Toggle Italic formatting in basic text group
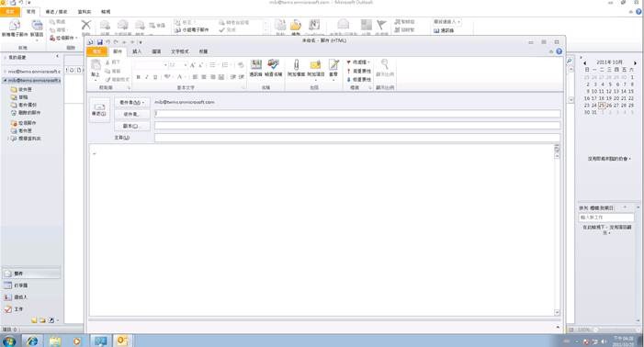644x347 pixels. point(147,77)
